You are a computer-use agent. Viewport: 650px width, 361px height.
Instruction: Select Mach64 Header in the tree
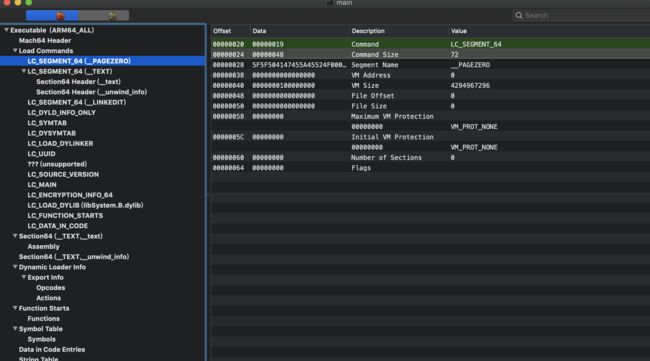click(45, 41)
